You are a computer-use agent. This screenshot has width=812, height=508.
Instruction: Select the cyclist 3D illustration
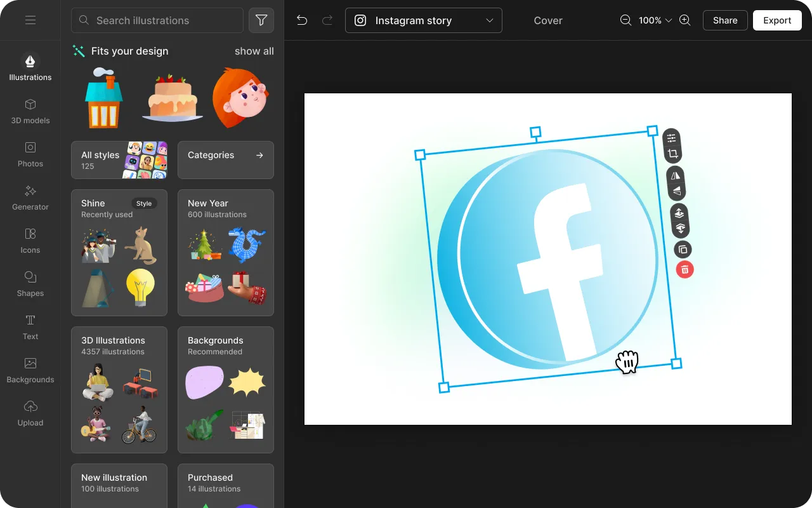point(140,425)
